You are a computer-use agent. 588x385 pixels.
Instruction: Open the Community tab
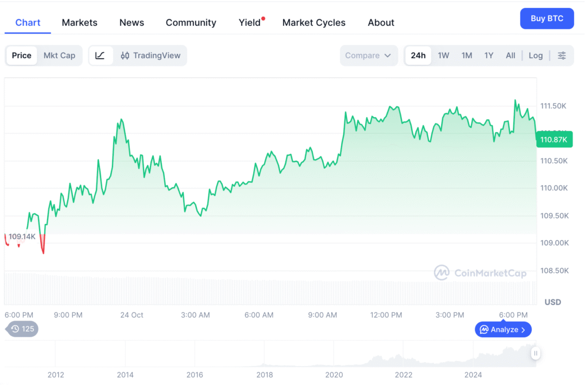(191, 23)
